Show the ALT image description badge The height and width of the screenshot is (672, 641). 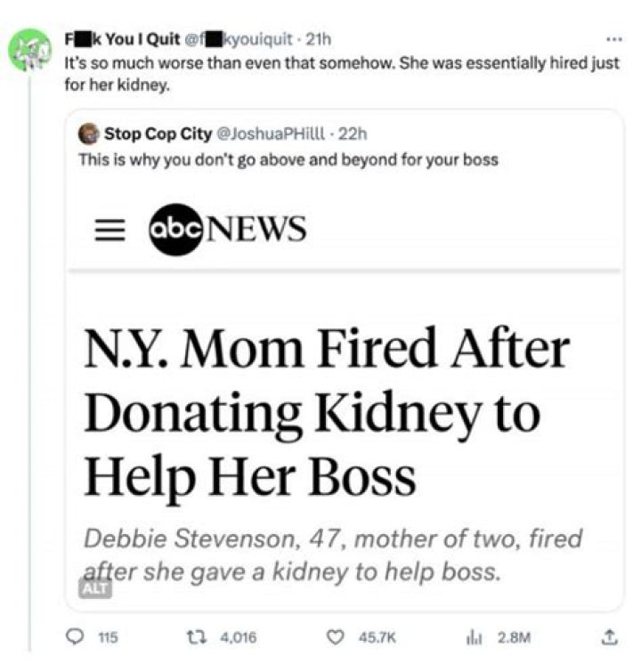click(95, 588)
